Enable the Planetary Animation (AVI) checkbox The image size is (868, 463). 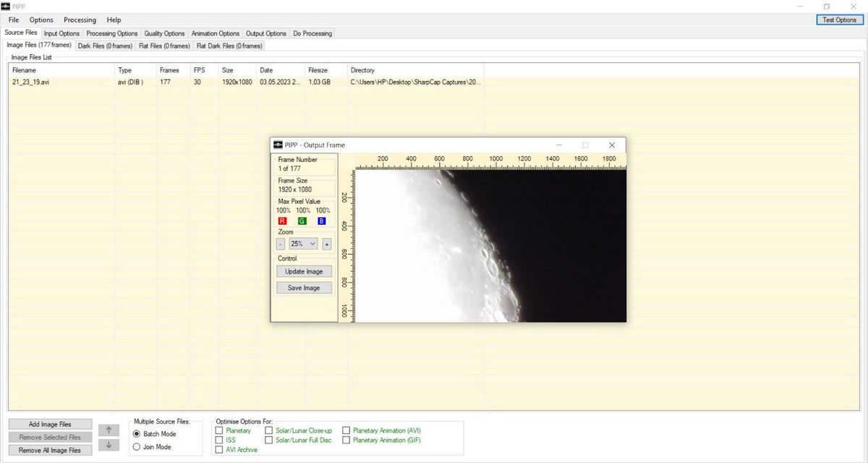pos(346,430)
